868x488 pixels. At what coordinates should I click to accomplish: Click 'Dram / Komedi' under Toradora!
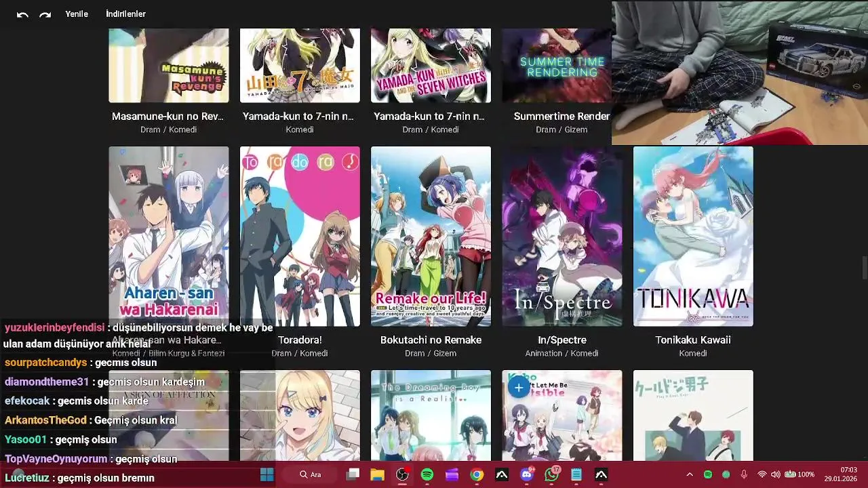pyautogui.click(x=300, y=354)
